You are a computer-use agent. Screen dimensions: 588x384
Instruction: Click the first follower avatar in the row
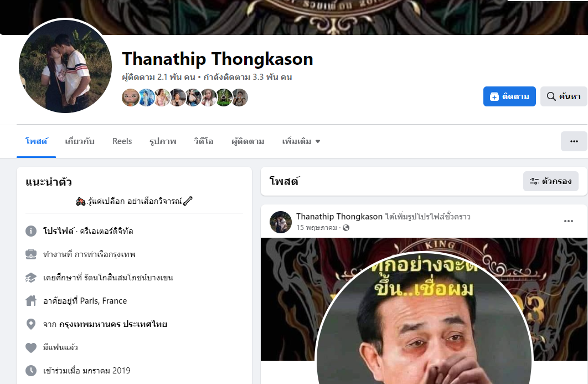(x=130, y=98)
